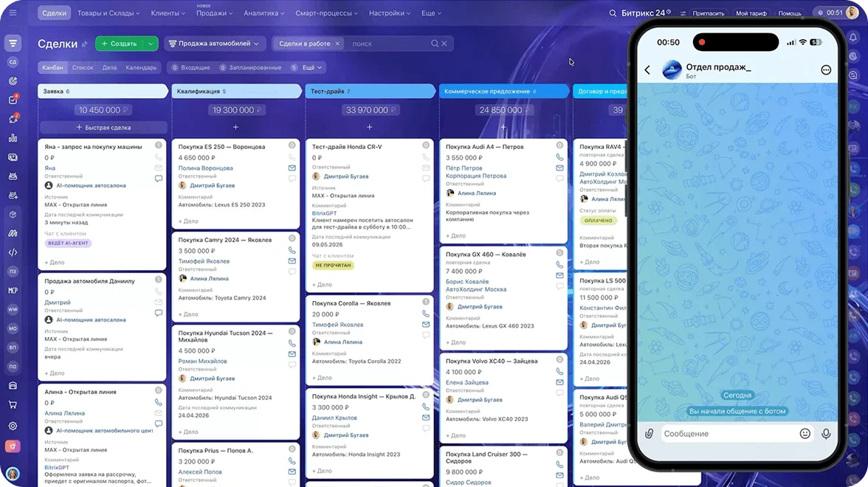Open the shopping cart icon in left sidebar
This screenshot has width=868, height=487.
13,404
